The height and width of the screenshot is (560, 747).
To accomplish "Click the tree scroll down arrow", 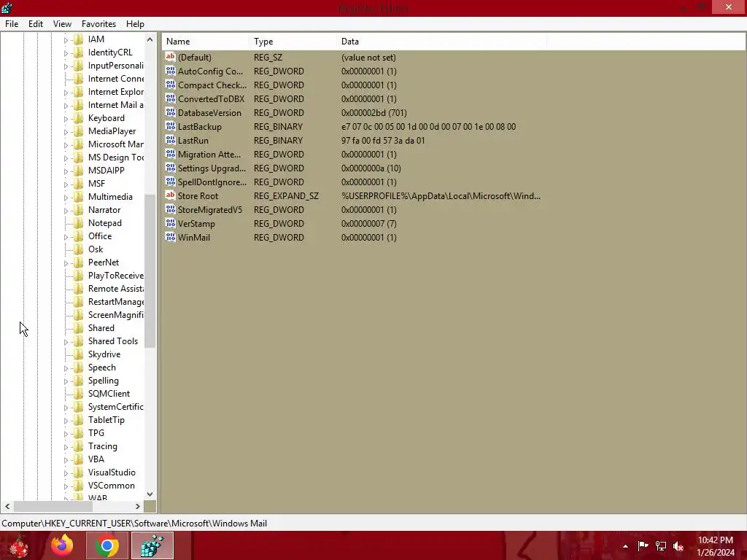I will coord(150,494).
